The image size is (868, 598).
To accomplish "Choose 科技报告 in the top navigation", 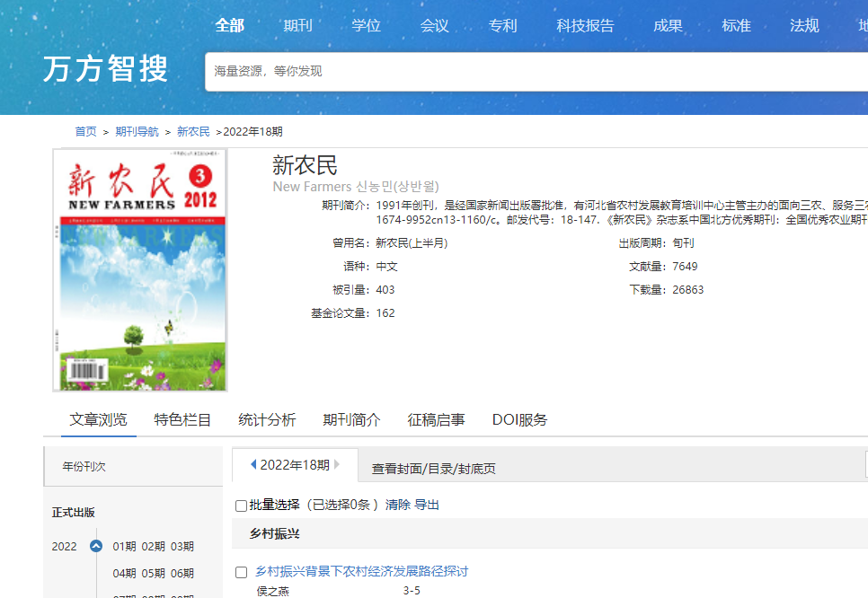I will tap(585, 25).
